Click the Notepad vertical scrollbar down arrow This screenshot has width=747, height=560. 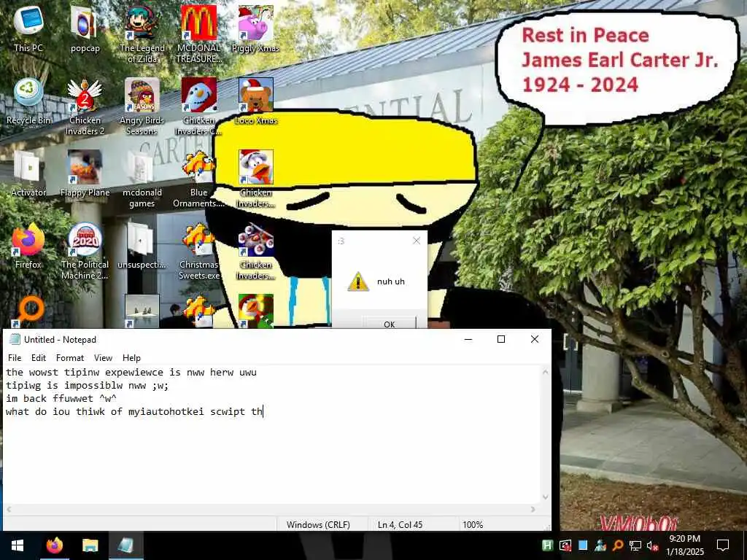point(546,497)
